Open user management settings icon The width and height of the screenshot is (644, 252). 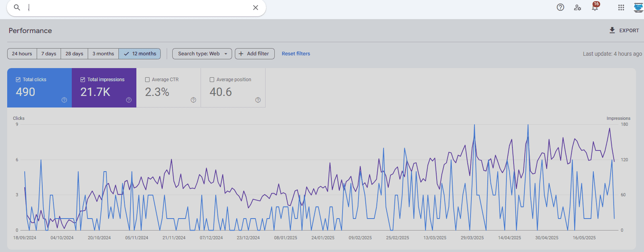pos(577,7)
